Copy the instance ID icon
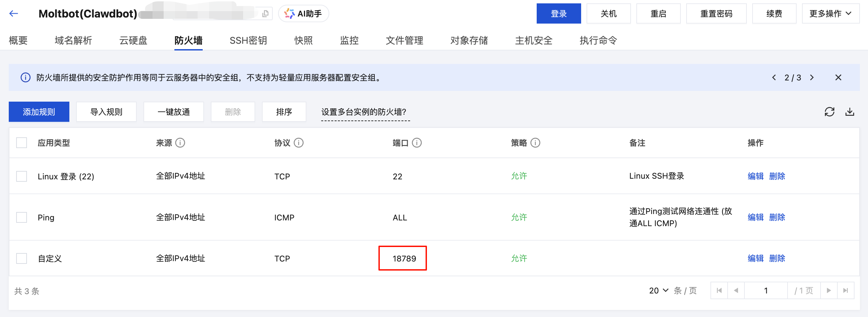This screenshot has width=868, height=317. click(266, 13)
